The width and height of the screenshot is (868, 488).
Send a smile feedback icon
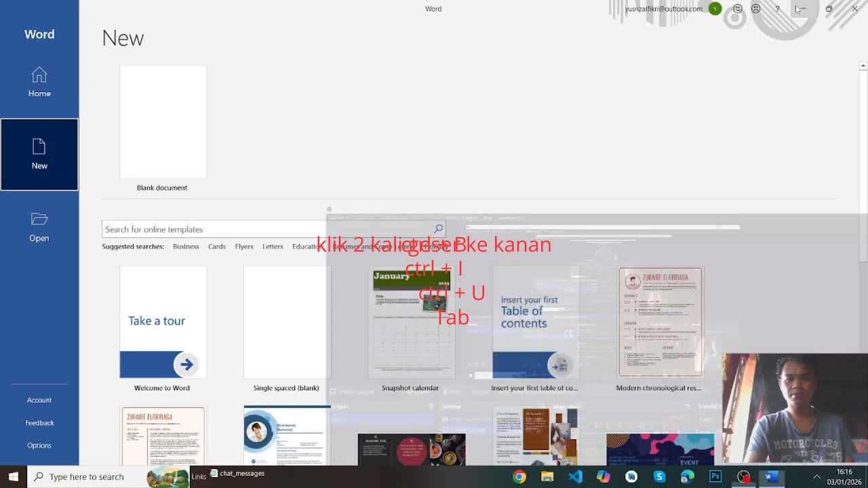738,9
